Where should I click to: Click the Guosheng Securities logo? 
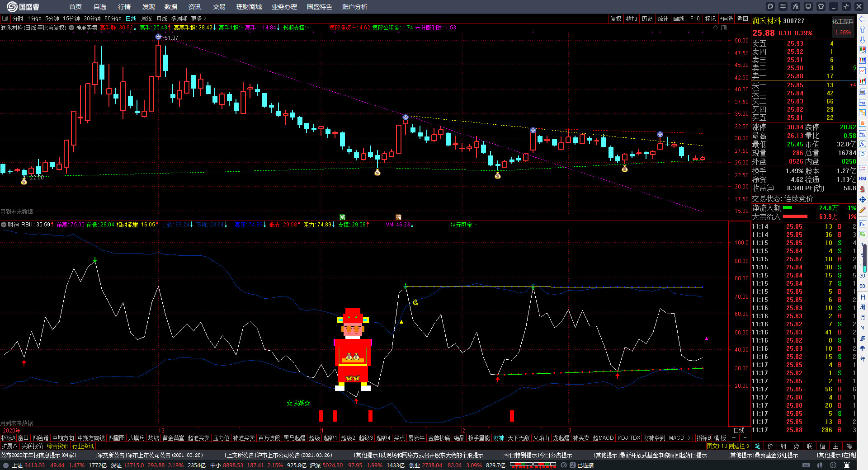pyautogui.click(x=23, y=7)
